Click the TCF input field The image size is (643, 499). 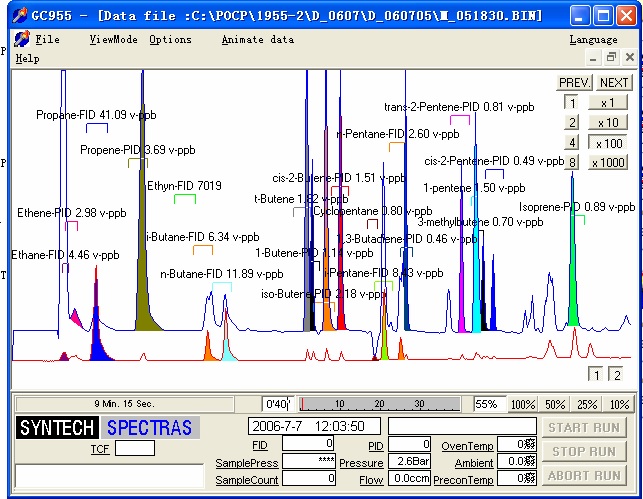click(135, 448)
